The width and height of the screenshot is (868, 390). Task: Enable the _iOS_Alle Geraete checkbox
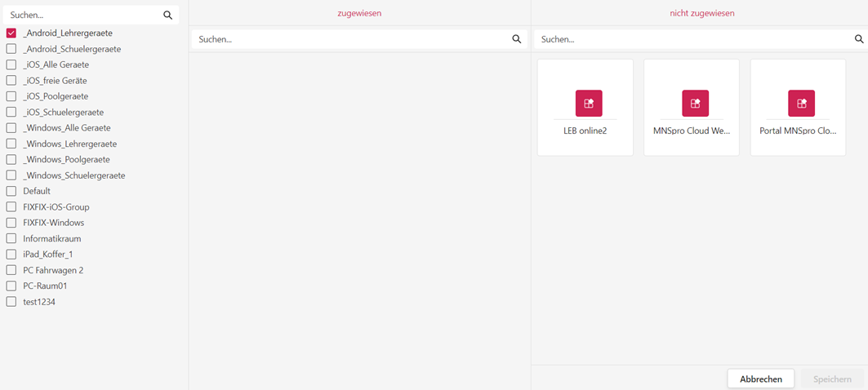point(11,64)
